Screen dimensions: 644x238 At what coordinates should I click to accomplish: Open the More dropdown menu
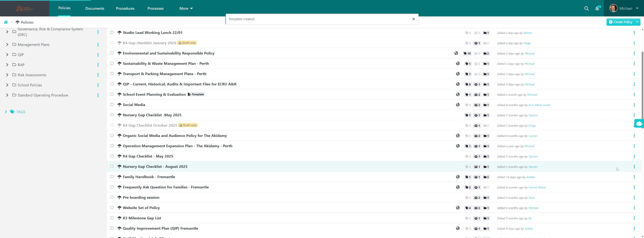tap(186, 8)
